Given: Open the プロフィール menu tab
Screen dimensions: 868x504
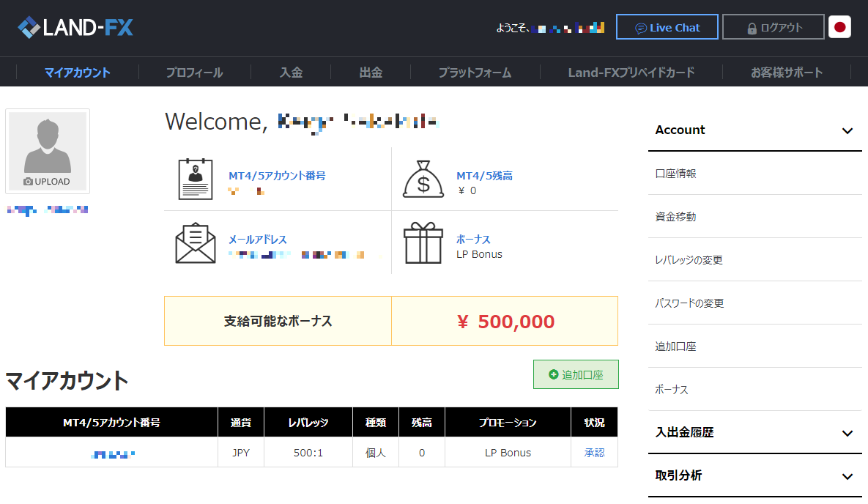Looking at the screenshot, I should [194, 73].
